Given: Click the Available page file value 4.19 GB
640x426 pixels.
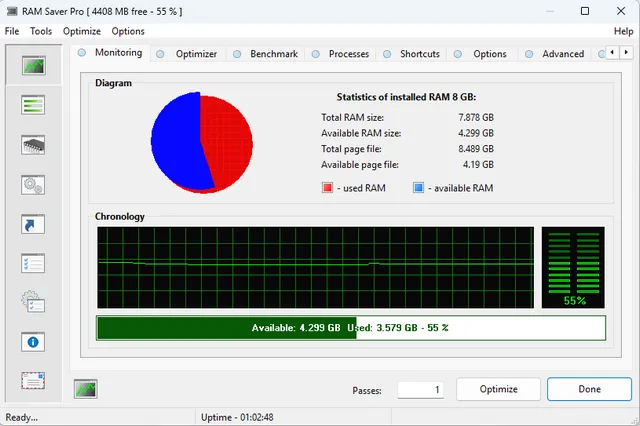Looking at the screenshot, I should (x=478, y=164).
